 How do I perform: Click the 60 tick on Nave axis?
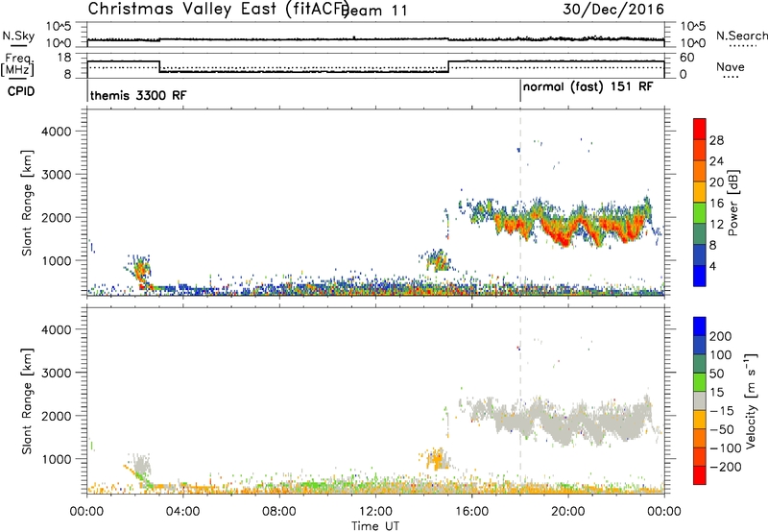[687, 58]
